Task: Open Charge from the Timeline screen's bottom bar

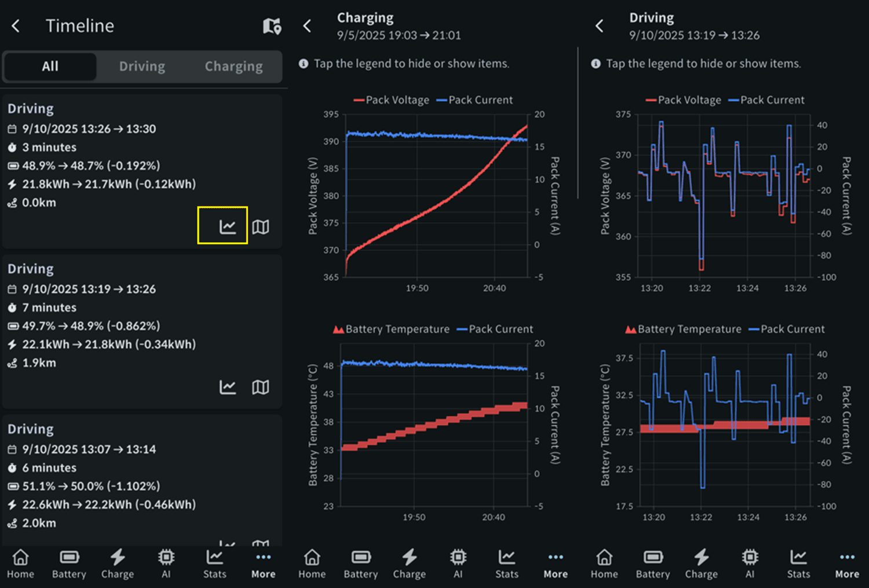Action: tap(118, 564)
